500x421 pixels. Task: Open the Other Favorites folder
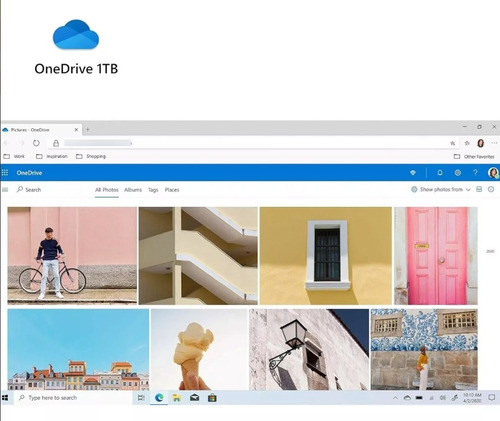[x=474, y=157]
